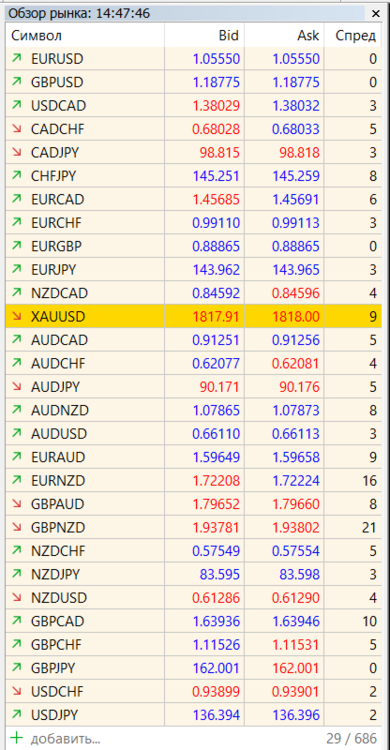Click the green arrow icon beside AUDNZD

[x=17, y=410]
